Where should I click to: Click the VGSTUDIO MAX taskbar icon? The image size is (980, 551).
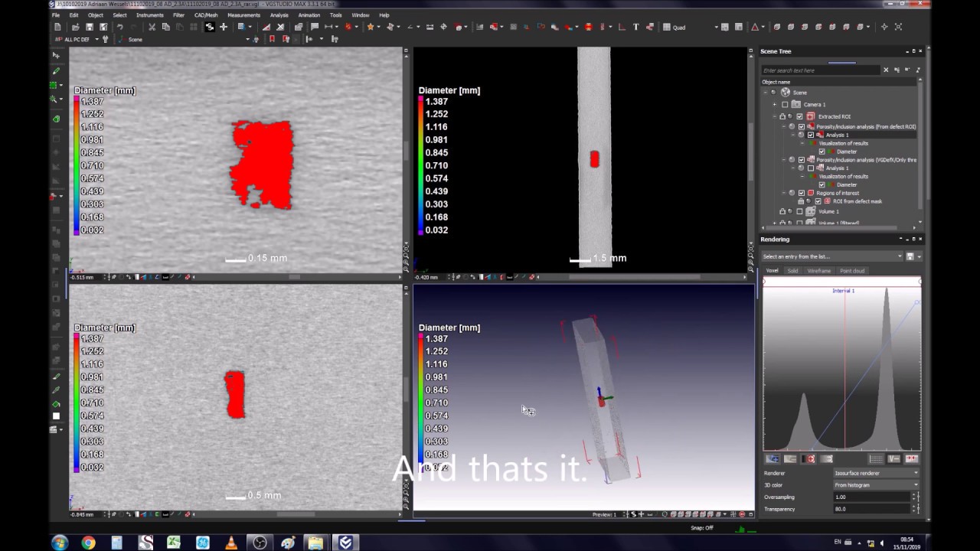(x=345, y=543)
